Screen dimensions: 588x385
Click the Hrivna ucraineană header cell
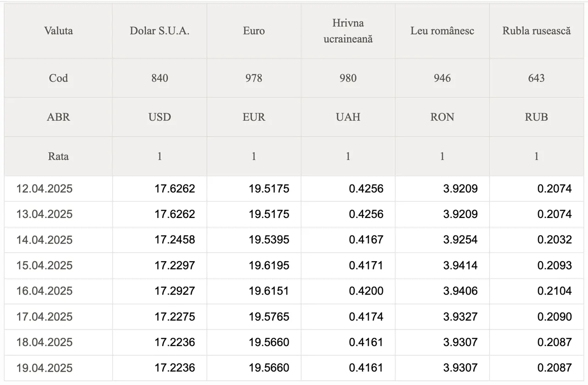click(348, 31)
